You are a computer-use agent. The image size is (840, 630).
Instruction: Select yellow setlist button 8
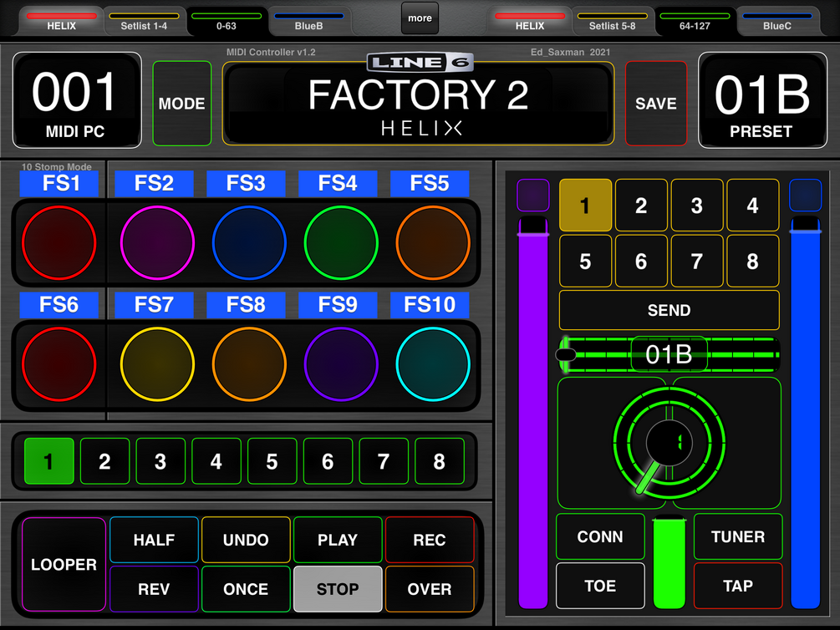click(x=753, y=261)
